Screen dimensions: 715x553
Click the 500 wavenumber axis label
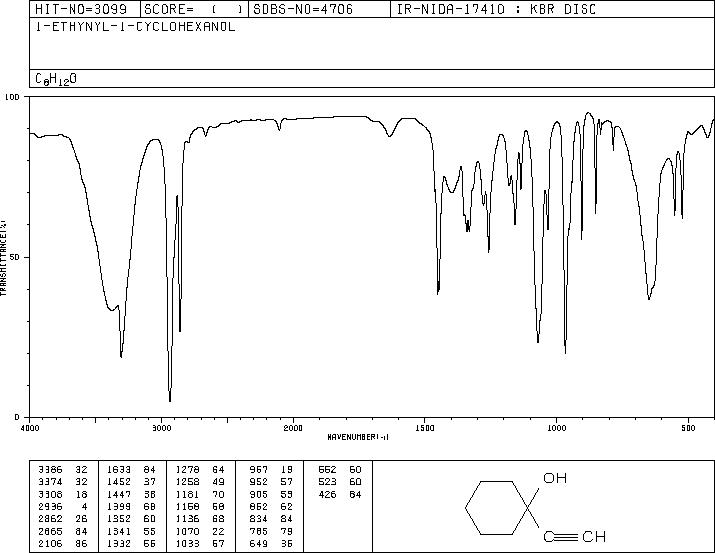[x=689, y=428]
